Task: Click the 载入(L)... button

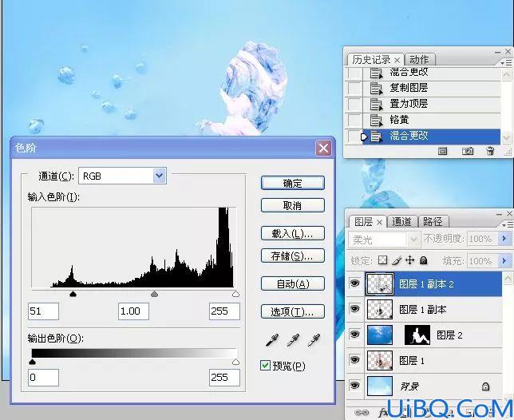Action: [293, 233]
